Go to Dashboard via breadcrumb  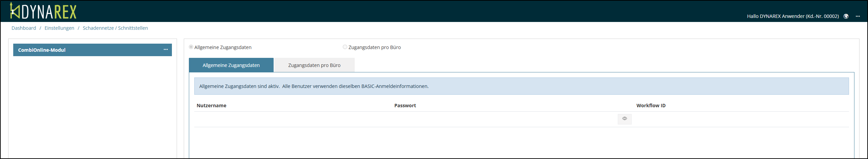coord(24,28)
